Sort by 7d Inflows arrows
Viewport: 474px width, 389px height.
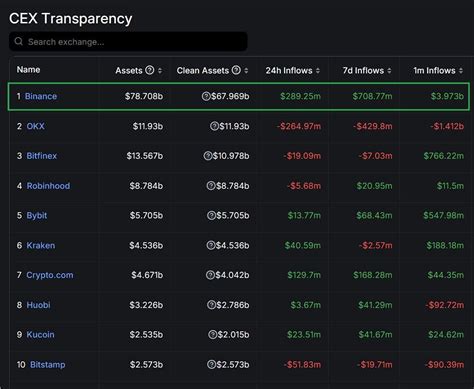389,71
